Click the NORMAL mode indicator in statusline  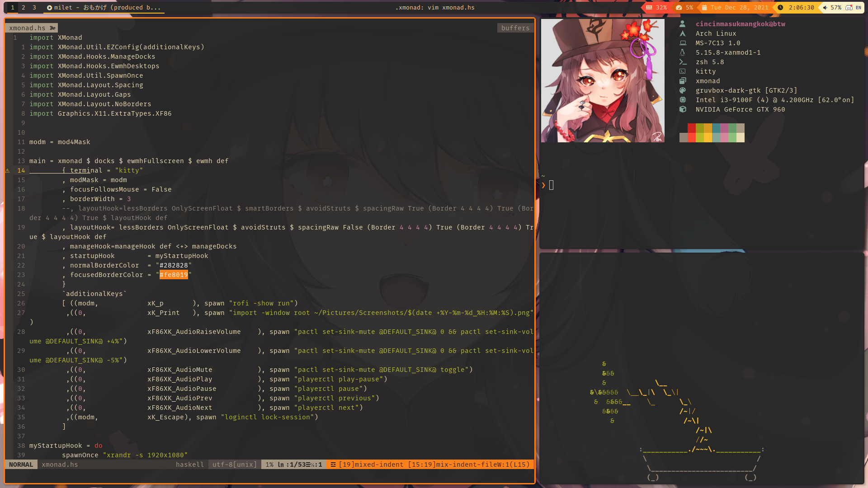pos(21,465)
